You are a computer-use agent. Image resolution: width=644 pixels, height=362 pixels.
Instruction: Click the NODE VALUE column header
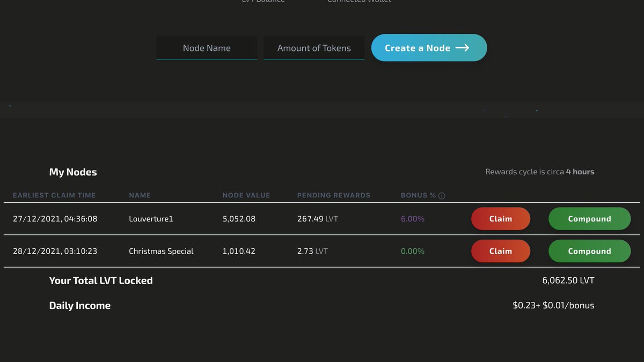tap(246, 195)
